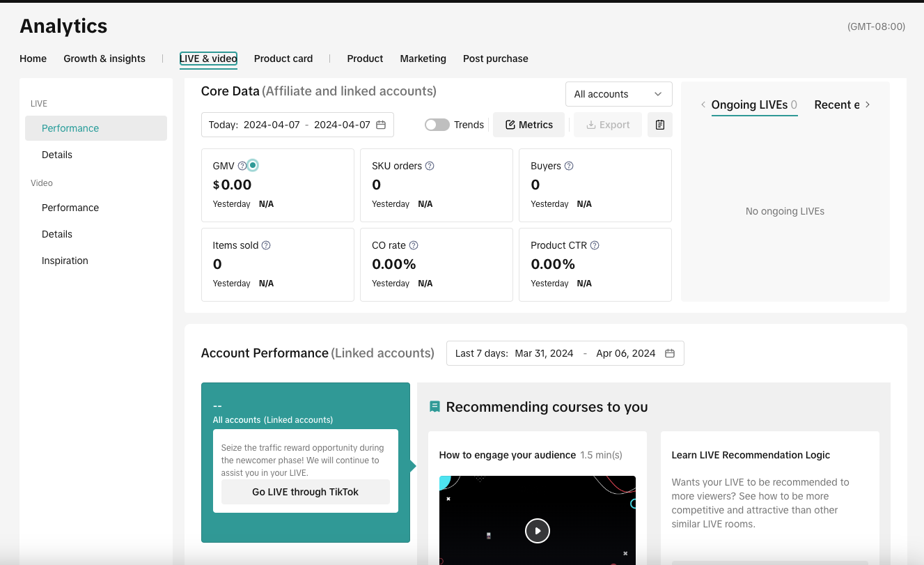Select Inspiration in the Video sidebar

(65, 261)
